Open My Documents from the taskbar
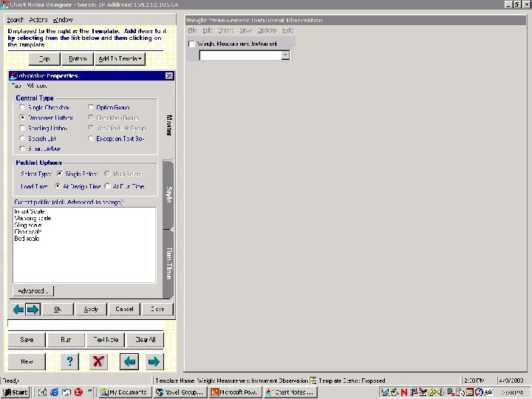The width and height of the screenshot is (532, 399). coord(124,392)
